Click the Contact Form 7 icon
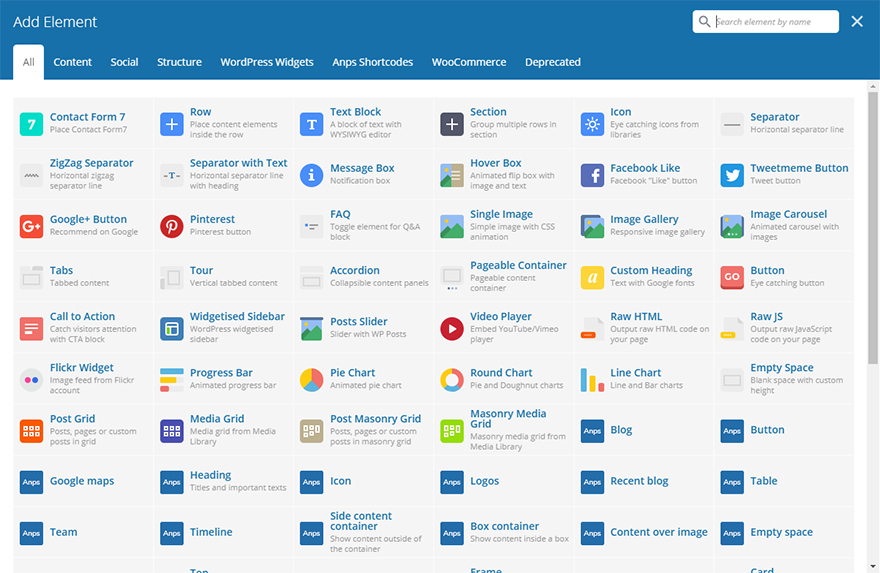The height and width of the screenshot is (573, 880). pyautogui.click(x=31, y=124)
